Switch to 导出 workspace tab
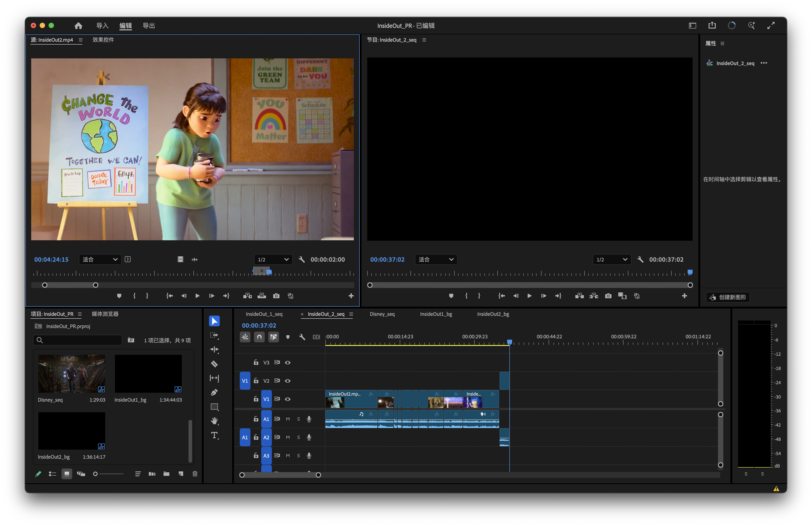Image resolution: width=812 pixels, height=526 pixels. point(148,26)
